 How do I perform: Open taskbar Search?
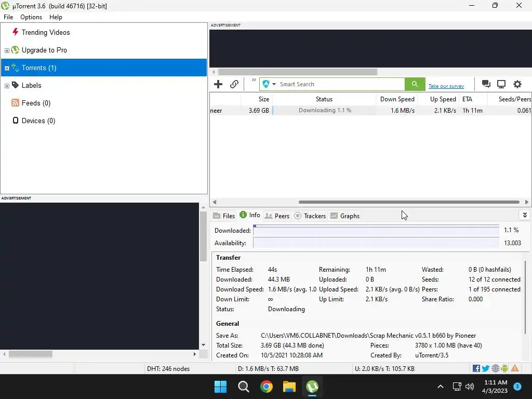pyautogui.click(x=244, y=387)
